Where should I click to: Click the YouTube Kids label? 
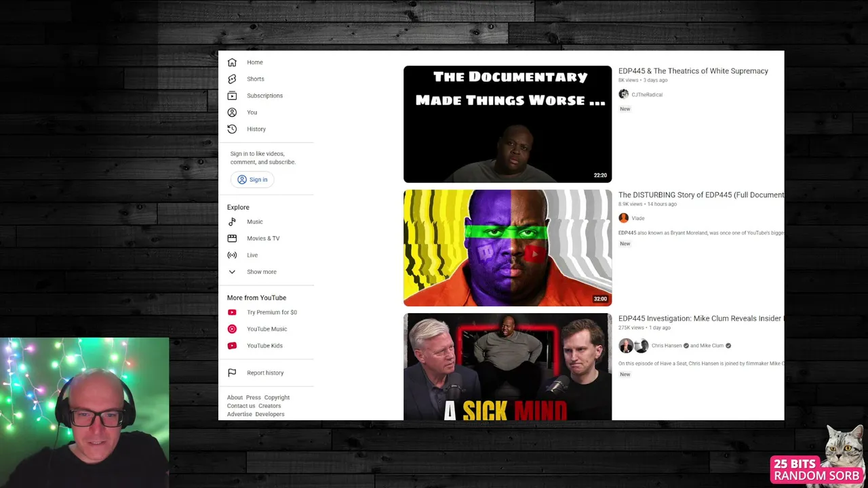coord(264,346)
